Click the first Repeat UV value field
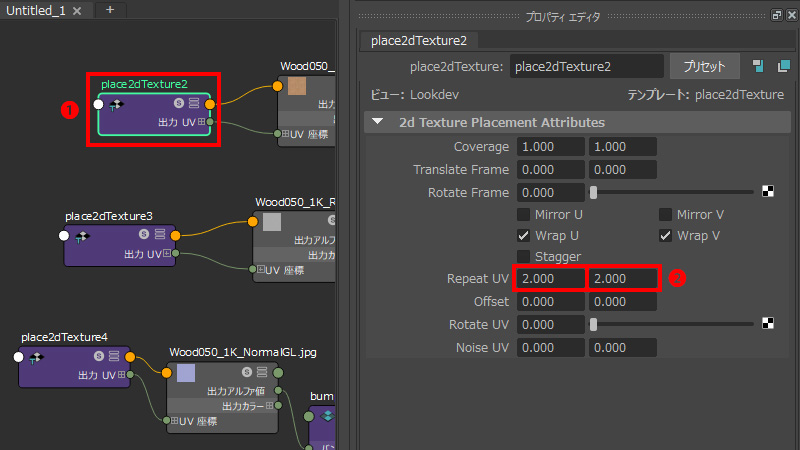This screenshot has width=800, height=450. coord(549,278)
